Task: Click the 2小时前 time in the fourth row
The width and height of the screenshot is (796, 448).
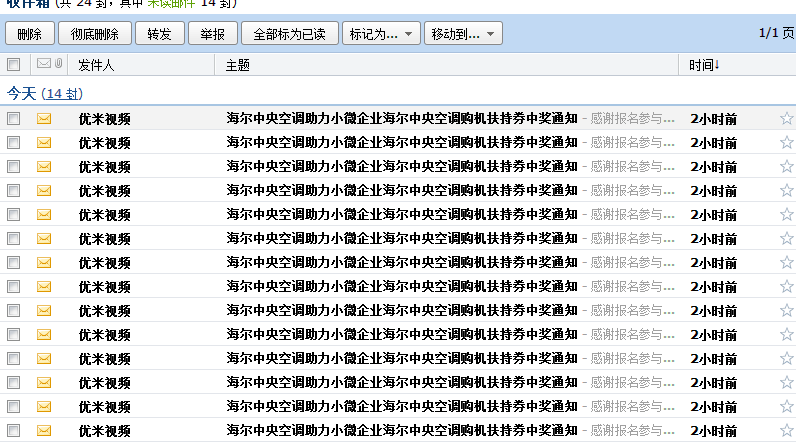Action: pyautogui.click(x=713, y=191)
